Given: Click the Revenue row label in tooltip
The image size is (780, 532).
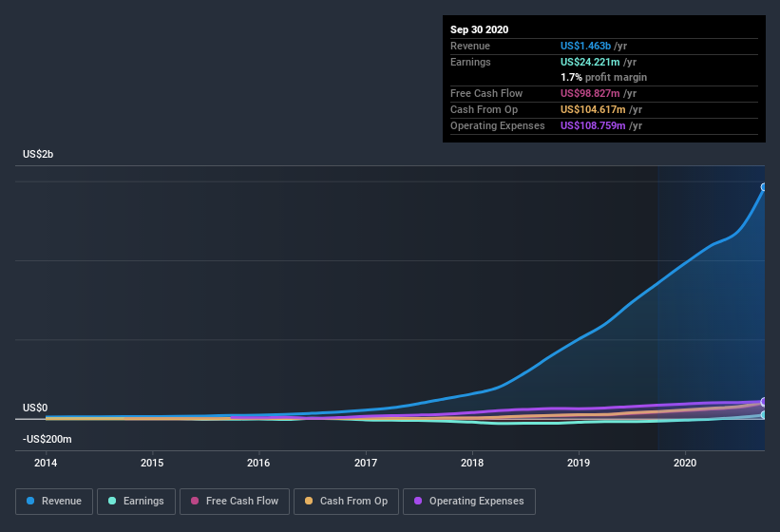Looking at the screenshot, I should pyautogui.click(x=470, y=46).
